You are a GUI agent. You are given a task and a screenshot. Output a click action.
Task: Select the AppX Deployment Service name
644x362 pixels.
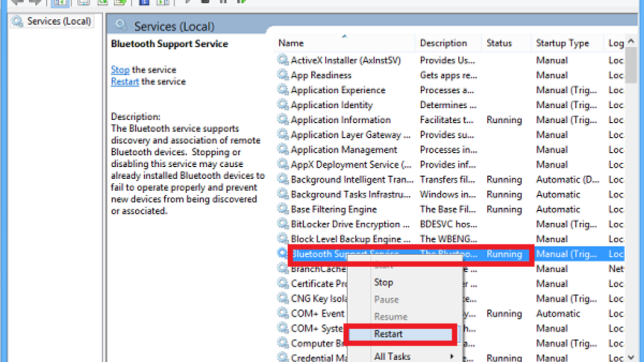[x=352, y=165]
